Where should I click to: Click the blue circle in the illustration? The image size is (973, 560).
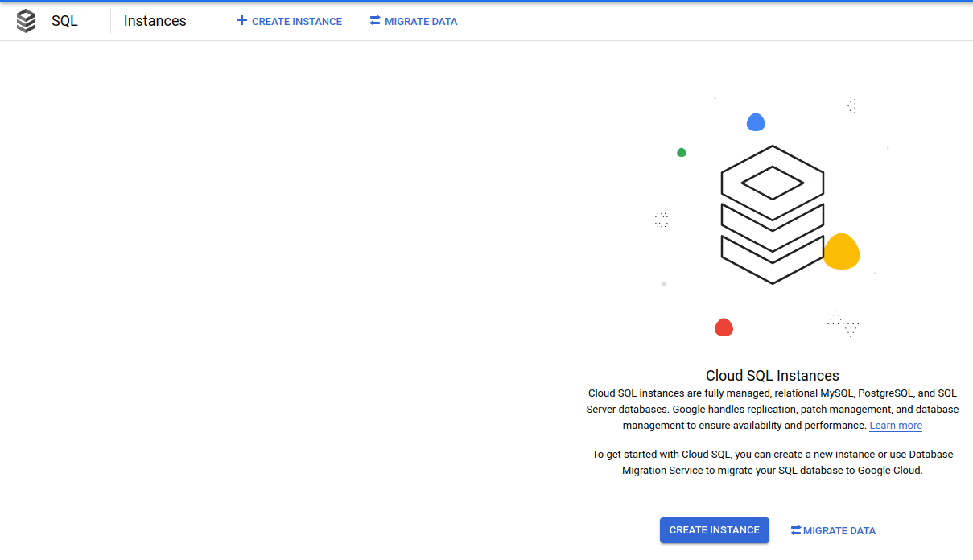pyautogui.click(x=755, y=121)
